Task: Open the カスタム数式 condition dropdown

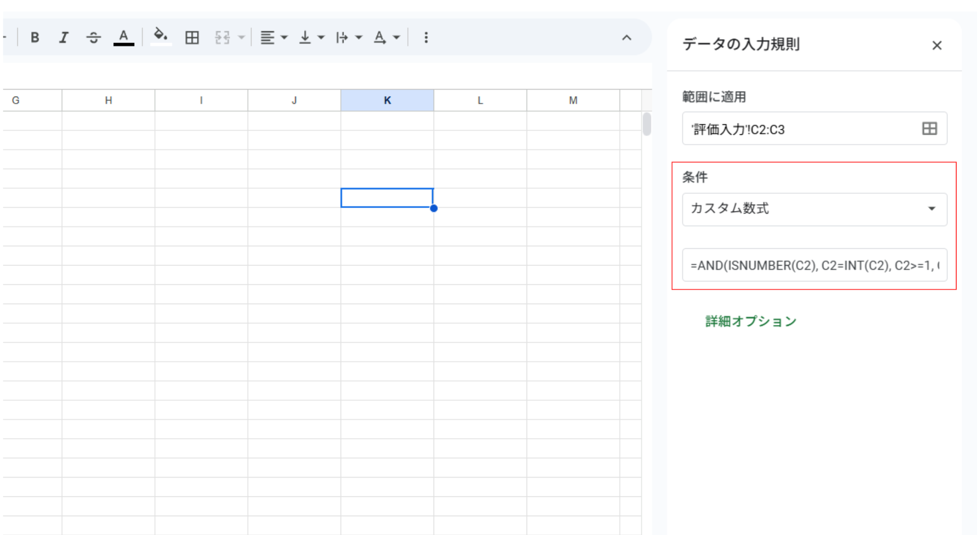Action: 815,209
